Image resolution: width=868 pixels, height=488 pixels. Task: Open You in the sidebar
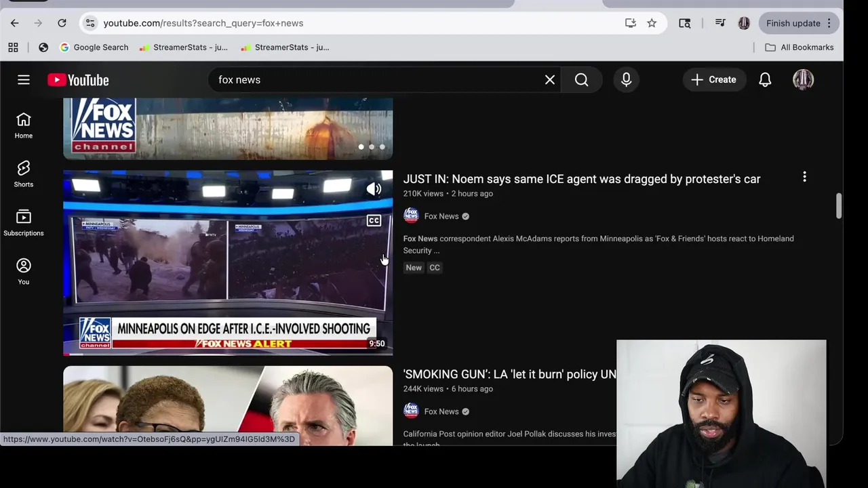pos(24,272)
